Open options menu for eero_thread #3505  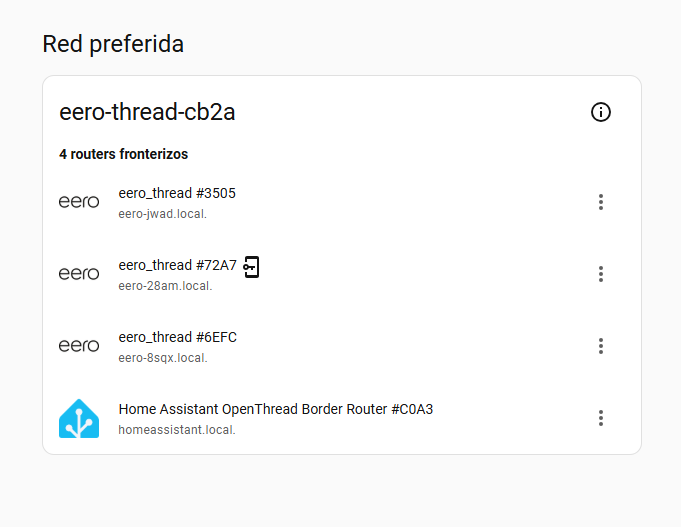pyautogui.click(x=600, y=202)
